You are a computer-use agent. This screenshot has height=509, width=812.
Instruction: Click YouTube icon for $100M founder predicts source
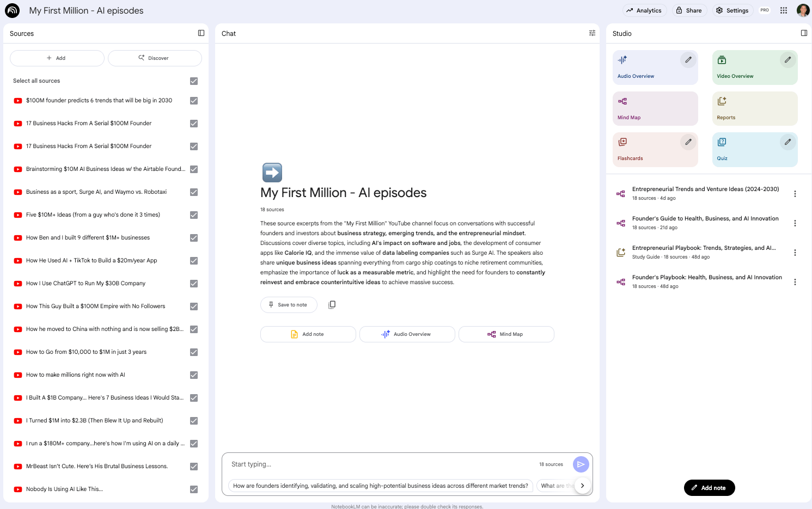(18, 101)
